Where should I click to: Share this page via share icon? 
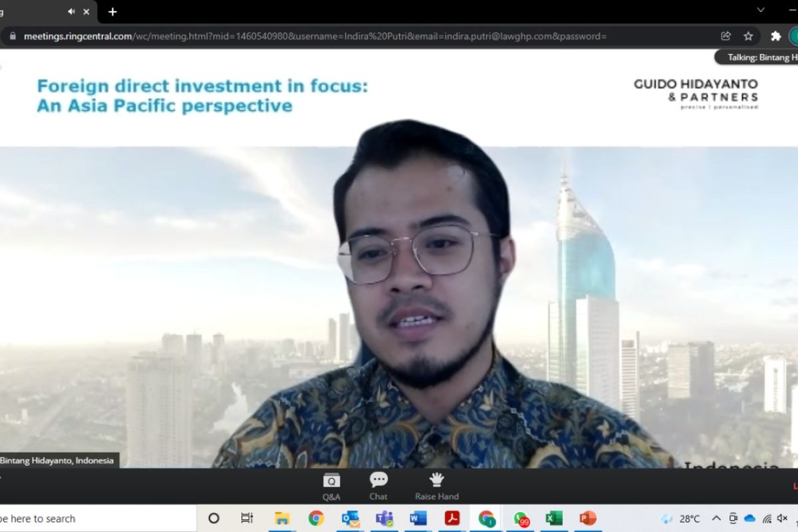(x=726, y=36)
